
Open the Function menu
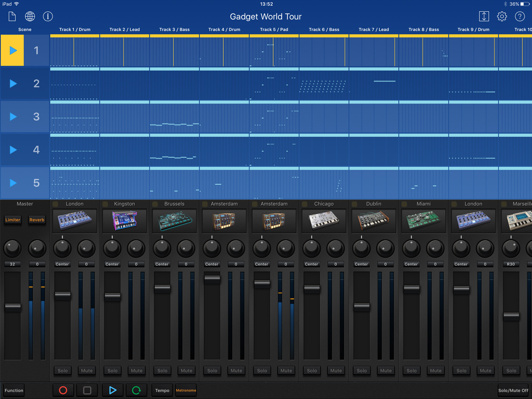pos(14,390)
